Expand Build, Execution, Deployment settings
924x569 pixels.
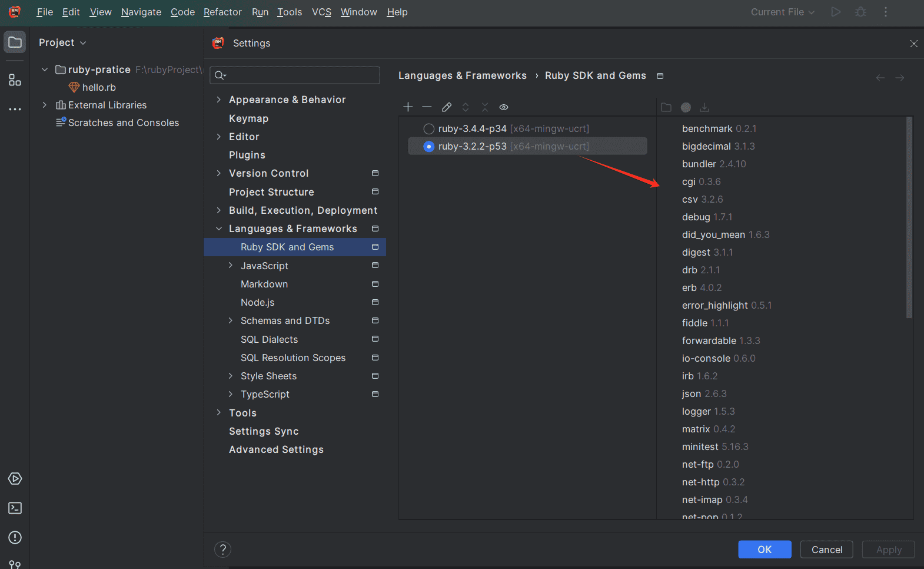(218, 210)
